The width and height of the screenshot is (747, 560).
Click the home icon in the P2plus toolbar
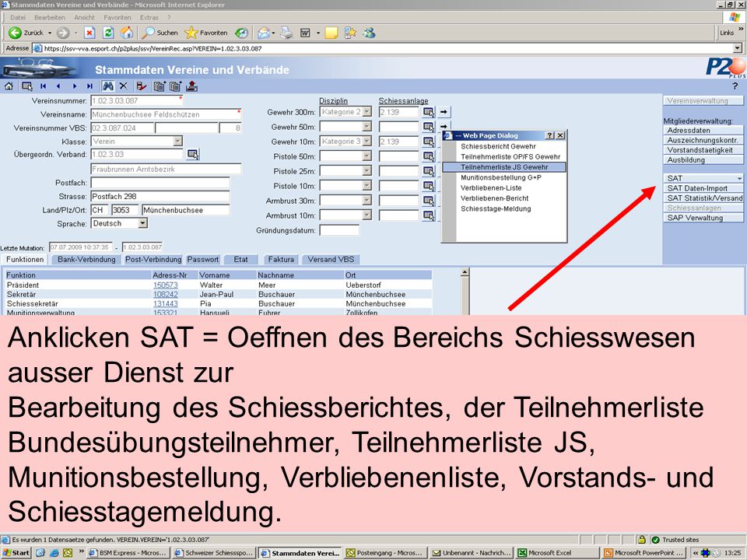[x=9, y=86]
